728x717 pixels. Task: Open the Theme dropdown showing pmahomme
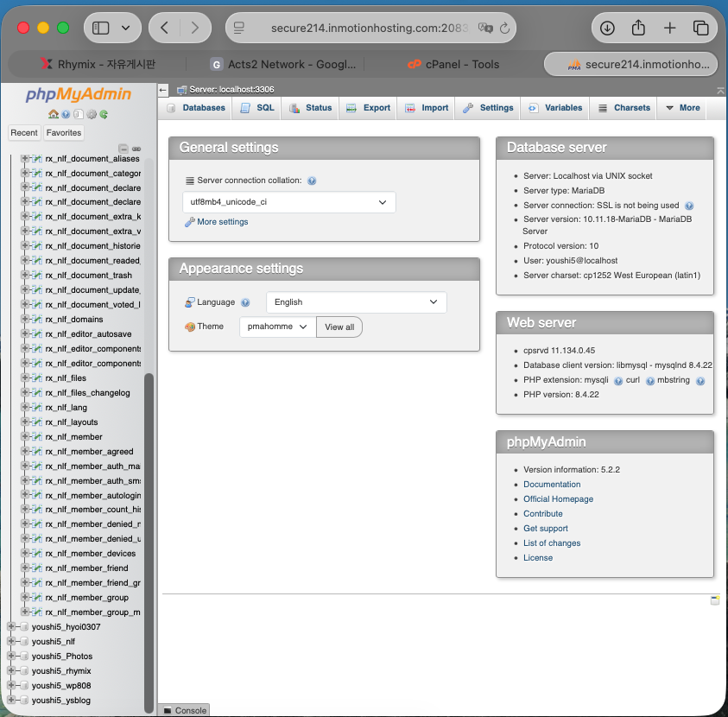pyautogui.click(x=278, y=327)
